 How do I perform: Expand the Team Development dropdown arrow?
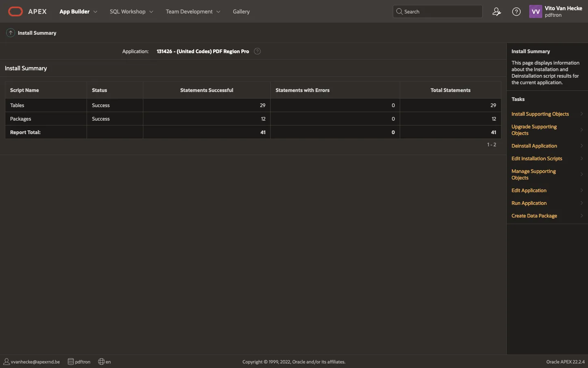tap(218, 12)
